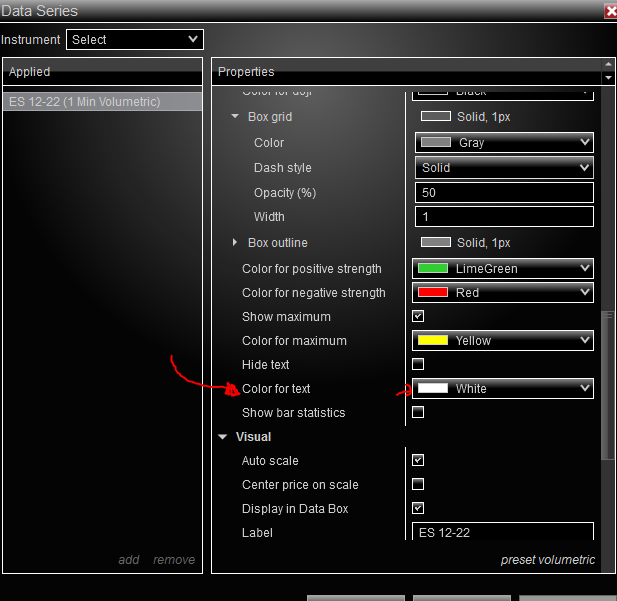Screen dimensions: 617x601
Task: Click the Opacity (%) input field
Action: coord(504,192)
